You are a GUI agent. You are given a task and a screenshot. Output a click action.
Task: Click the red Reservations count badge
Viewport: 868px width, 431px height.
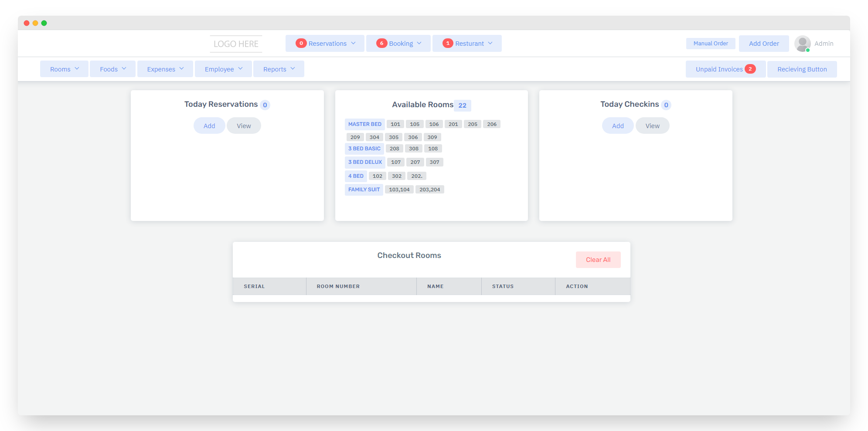(301, 43)
